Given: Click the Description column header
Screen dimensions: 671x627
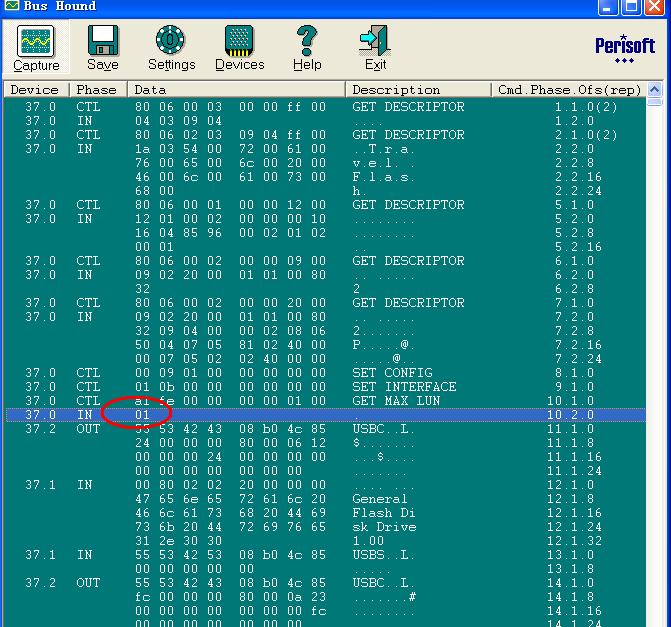Looking at the screenshot, I should pyautogui.click(x=418, y=89).
